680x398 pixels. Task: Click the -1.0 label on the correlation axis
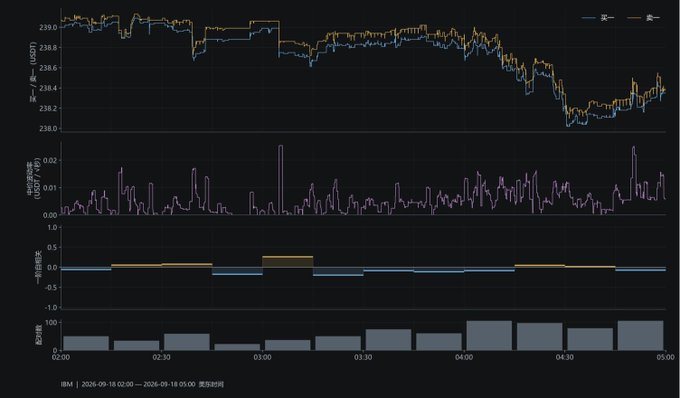click(52, 307)
